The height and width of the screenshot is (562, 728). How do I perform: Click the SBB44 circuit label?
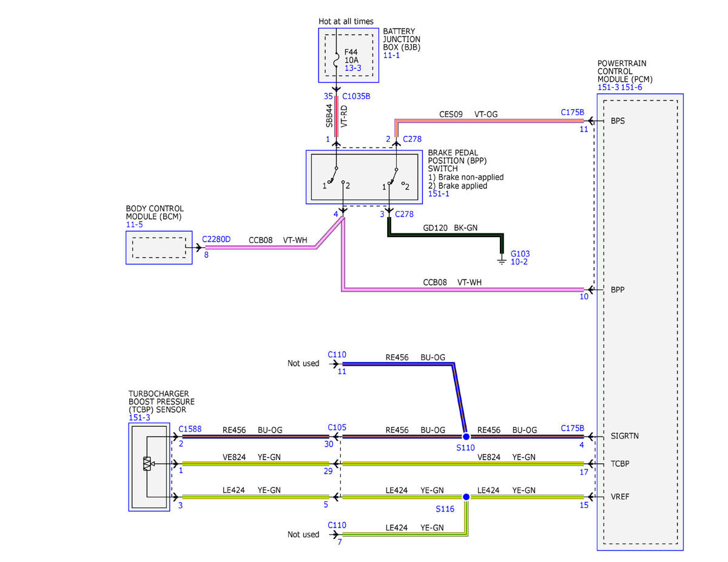[x=330, y=115]
